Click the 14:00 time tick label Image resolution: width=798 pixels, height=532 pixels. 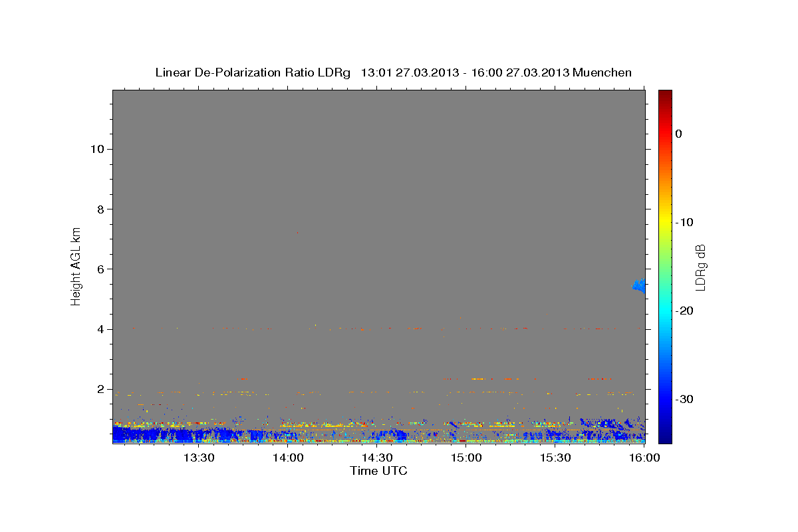[288, 458]
